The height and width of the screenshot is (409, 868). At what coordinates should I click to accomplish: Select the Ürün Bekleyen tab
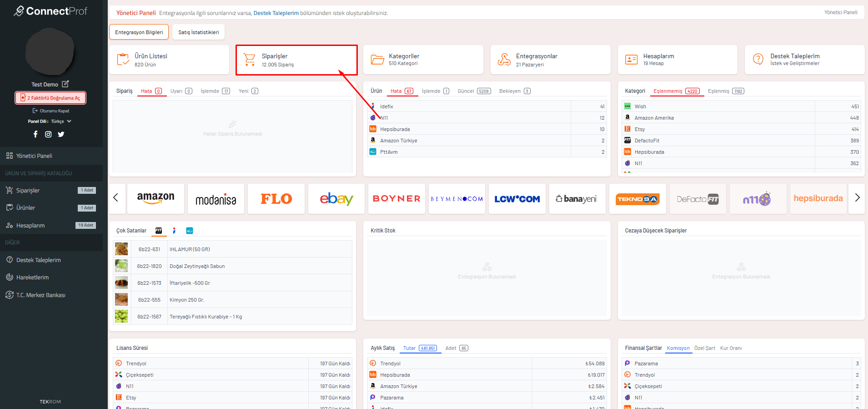515,91
